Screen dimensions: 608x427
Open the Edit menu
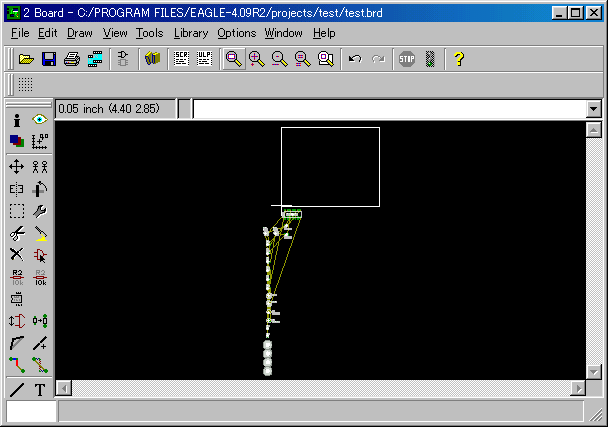[47, 33]
